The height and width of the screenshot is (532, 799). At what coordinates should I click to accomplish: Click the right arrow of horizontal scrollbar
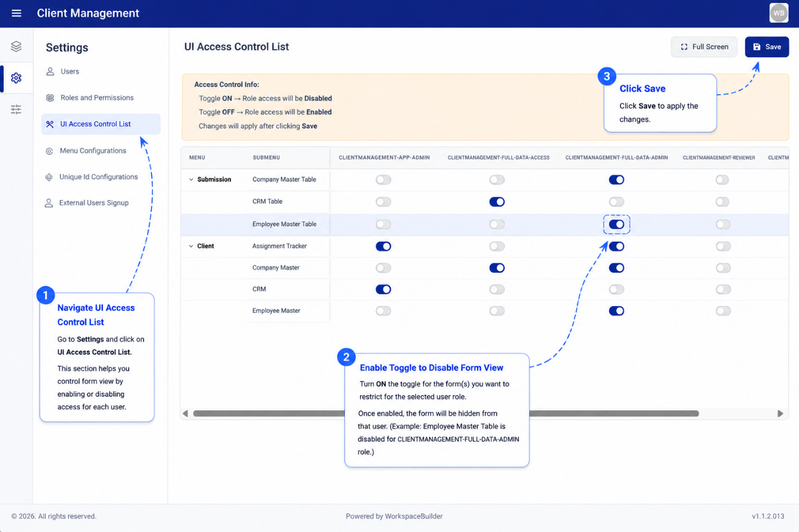(780, 413)
